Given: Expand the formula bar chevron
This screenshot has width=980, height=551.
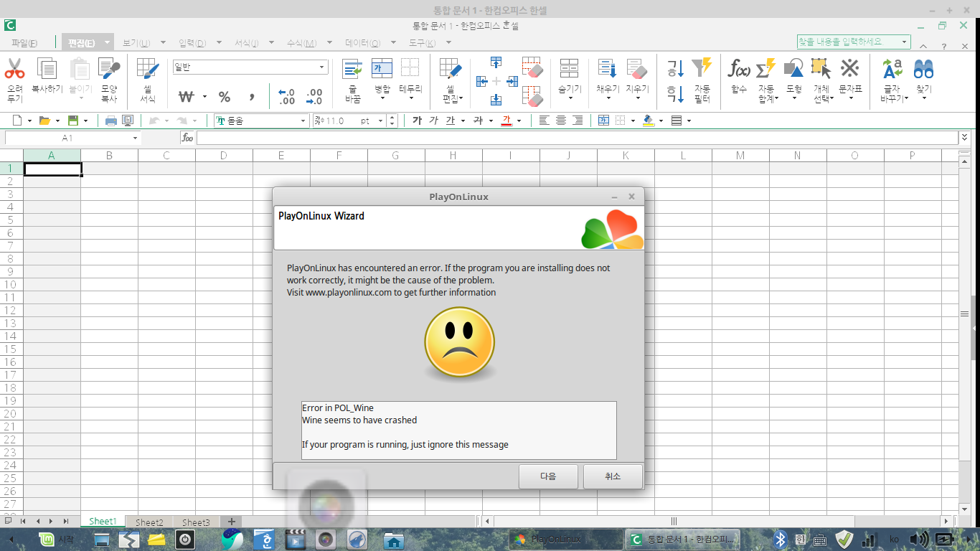Looking at the screenshot, I should click(x=964, y=137).
